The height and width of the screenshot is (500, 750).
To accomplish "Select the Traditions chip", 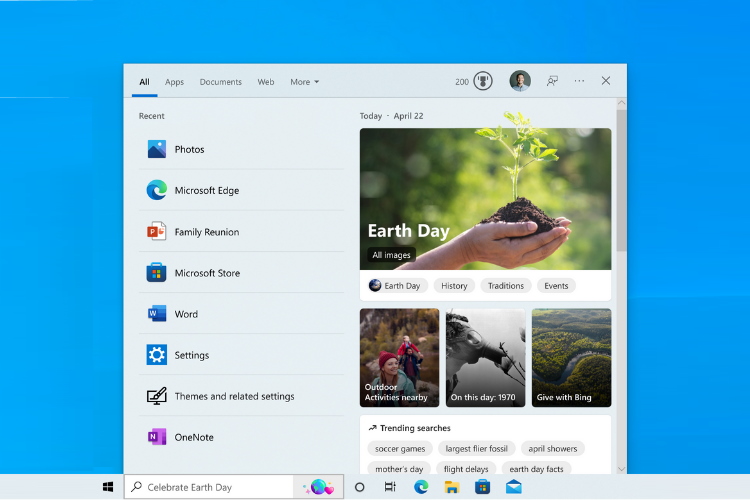I will (506, 286).
